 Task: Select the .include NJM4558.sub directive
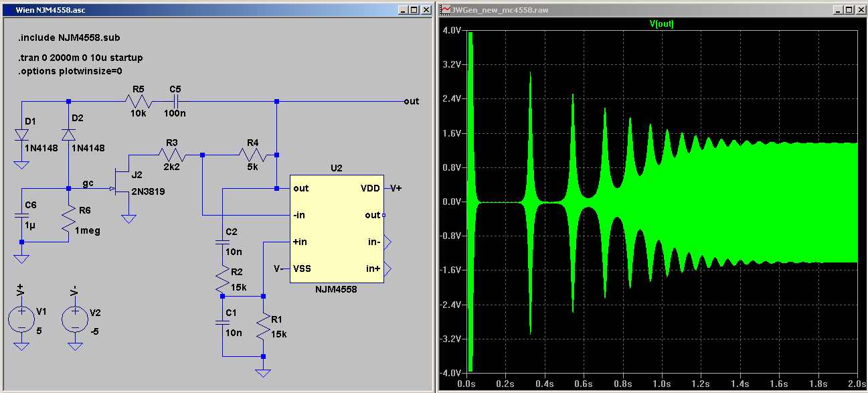pos(69,37)
